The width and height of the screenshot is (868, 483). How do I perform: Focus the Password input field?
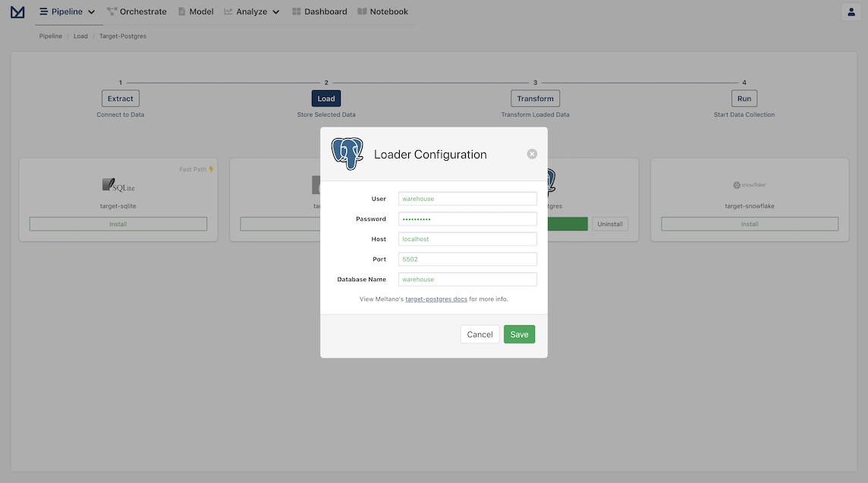pos(468,219)
